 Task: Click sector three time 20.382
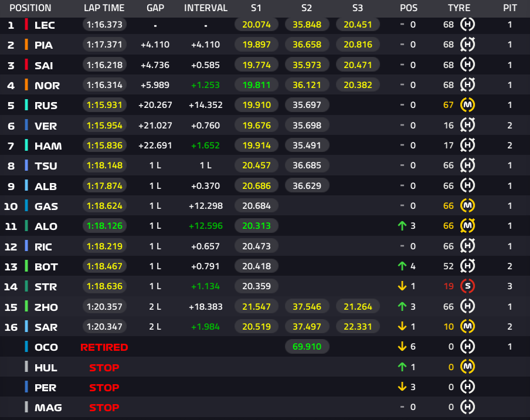[358, 85]
